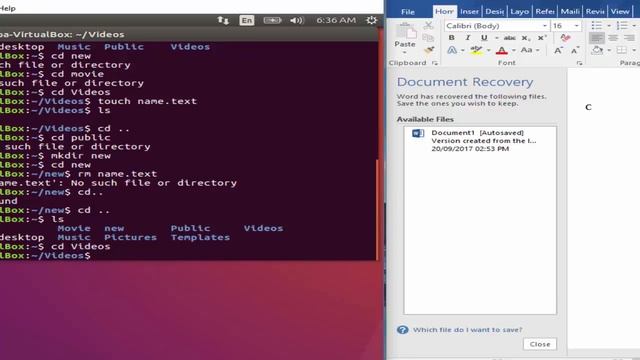The width and height of the screenshot is (640, 360).
Task: Switch to the Insert tab
Action: (x=469, y=11)
